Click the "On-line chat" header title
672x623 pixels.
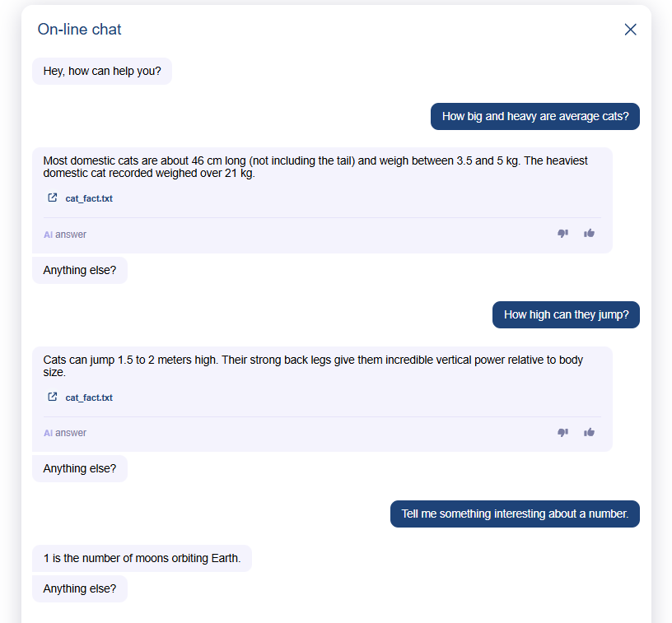80,30
